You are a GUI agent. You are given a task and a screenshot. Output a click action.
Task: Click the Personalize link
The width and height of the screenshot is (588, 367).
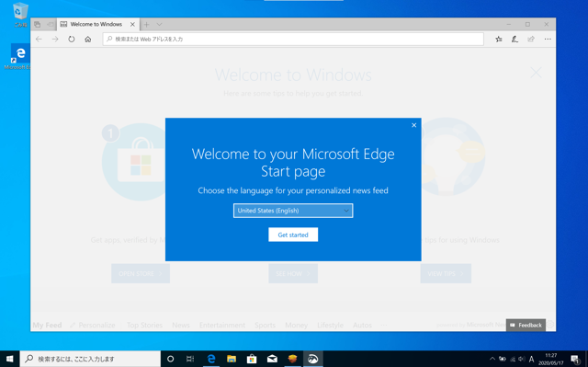click(x=93, y=325)
